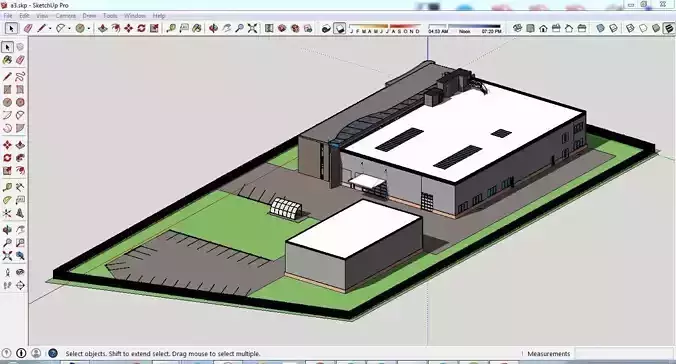Open the Camera menu
The height and width of the screenshot is (364, 676).
(x=66, y=16)
